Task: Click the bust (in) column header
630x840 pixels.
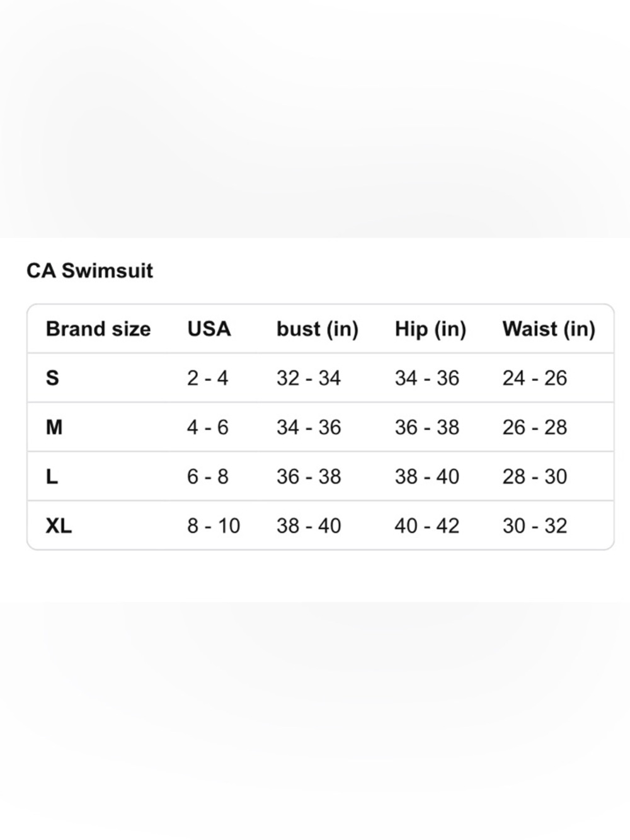Action: pos(318,329)
